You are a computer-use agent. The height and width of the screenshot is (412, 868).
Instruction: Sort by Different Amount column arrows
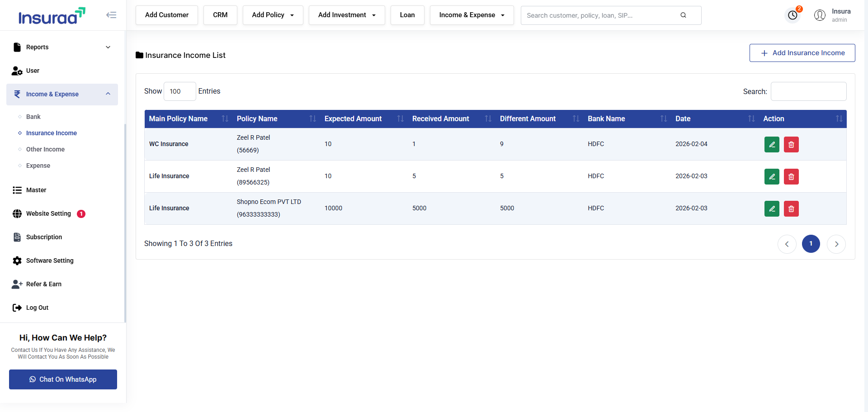[x=576, y=118]
